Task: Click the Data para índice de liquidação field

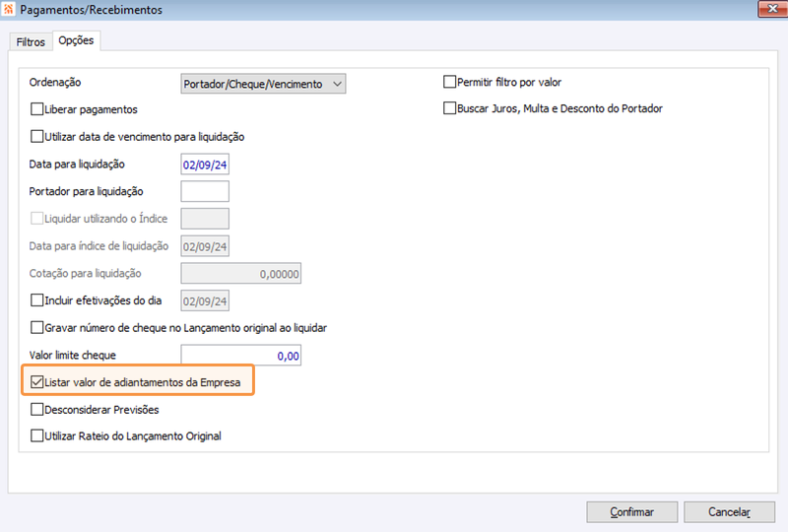Action: tap(205, 246)
